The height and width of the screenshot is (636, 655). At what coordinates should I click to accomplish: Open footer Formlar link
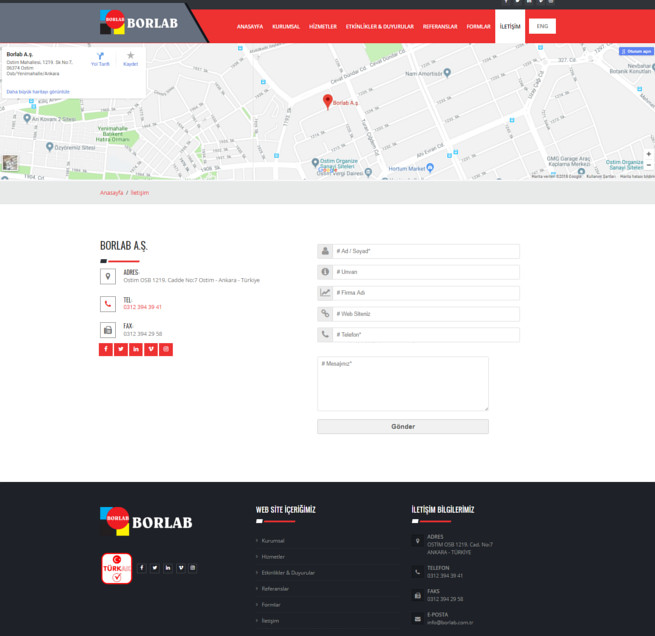[x=271, y=604]
